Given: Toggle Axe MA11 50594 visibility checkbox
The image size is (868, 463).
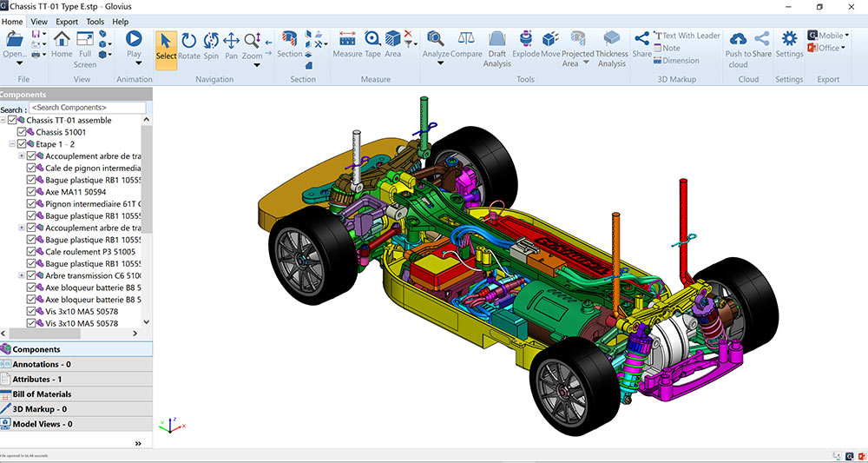Looking at the screenshot, I should pos(32,192).
